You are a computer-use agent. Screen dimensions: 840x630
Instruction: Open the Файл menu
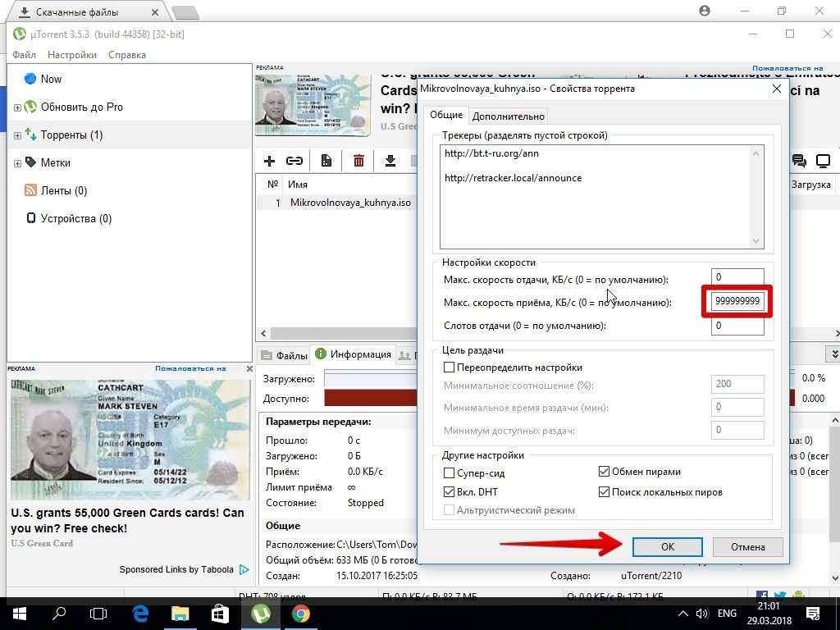click(24, 55)
